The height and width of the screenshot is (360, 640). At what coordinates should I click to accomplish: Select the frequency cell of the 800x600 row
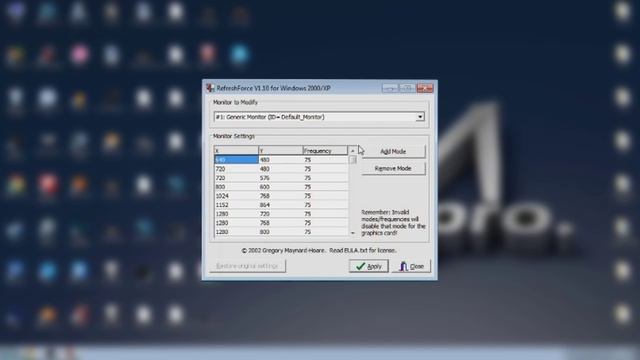pyautogui.click(x=325, y=187)
